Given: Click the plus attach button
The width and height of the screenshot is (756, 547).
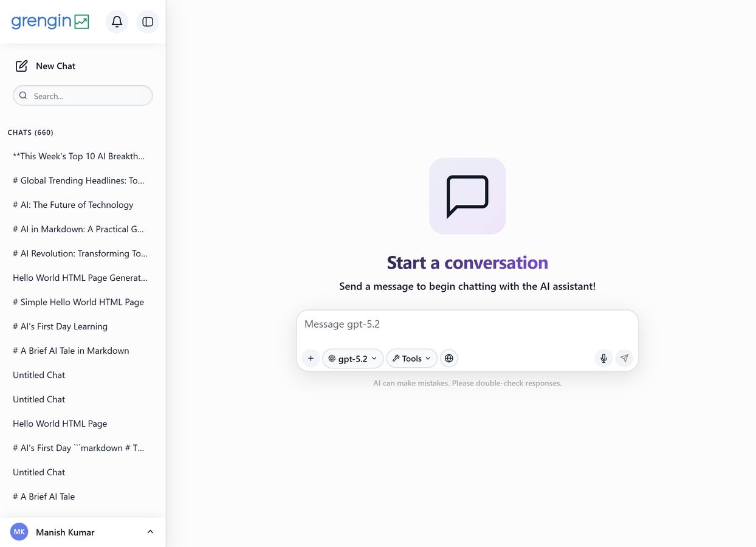Looking at the screenshot, I should tap(311, 359).
